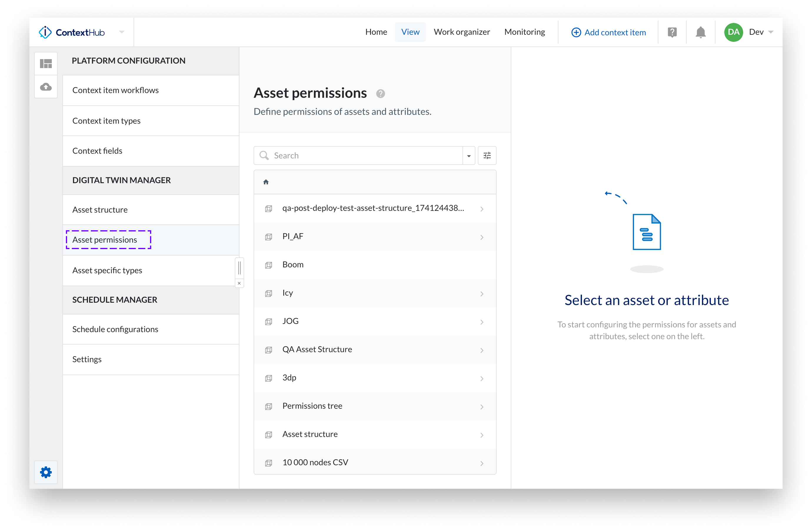Click help icon next to Asset permissions title
812x530 pixels.
[380, 94]
